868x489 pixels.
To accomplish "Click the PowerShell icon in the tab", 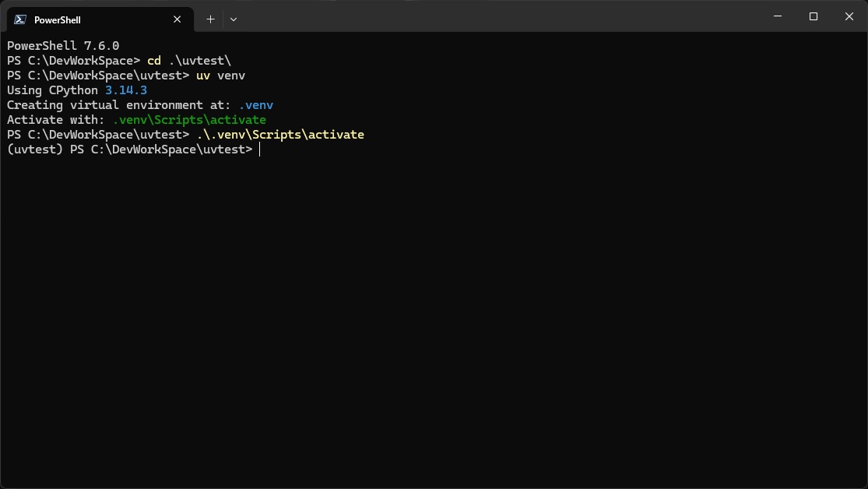I will pos(20,19).
